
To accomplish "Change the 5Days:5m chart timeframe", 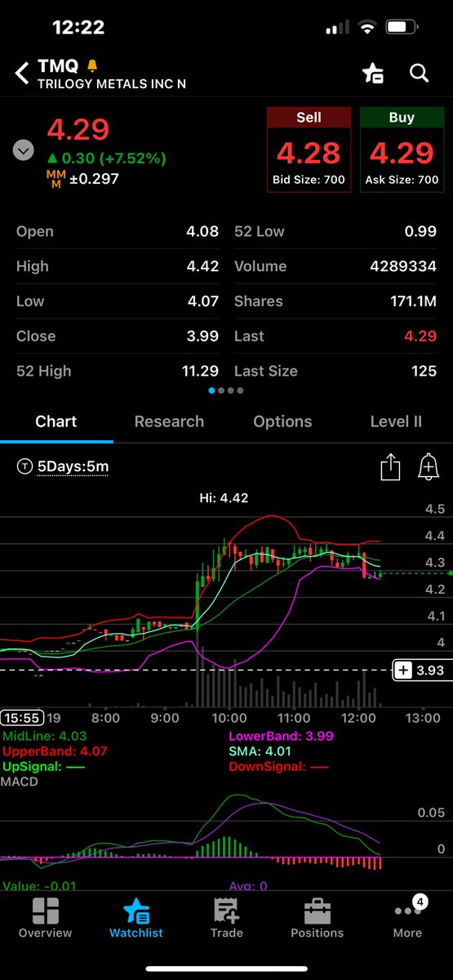I will coord(63,467).
